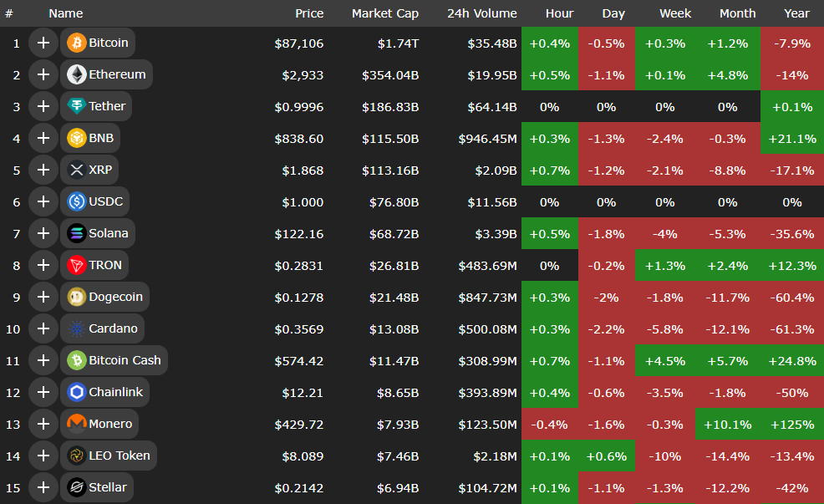The height and width of the screenshot is (504, 824).
Task: Select the Year column header
Action: pos(796,13)
